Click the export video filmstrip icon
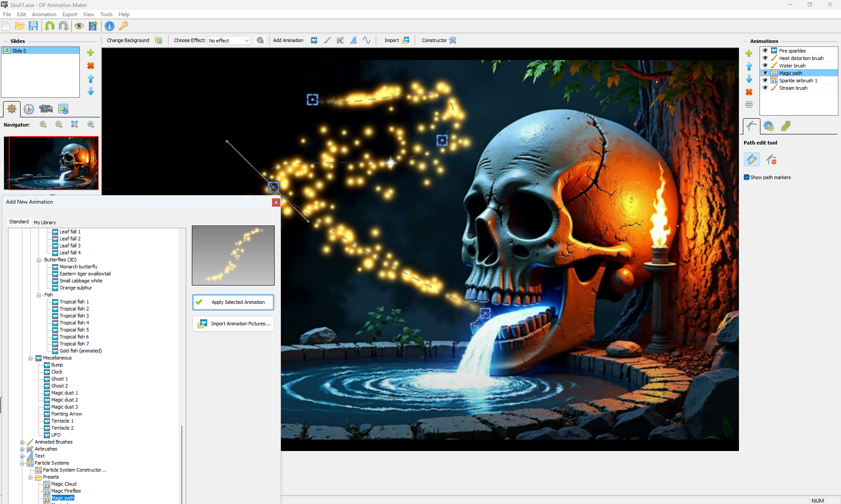Viewport: 841px width, 504px height. (x=93, y=26)
